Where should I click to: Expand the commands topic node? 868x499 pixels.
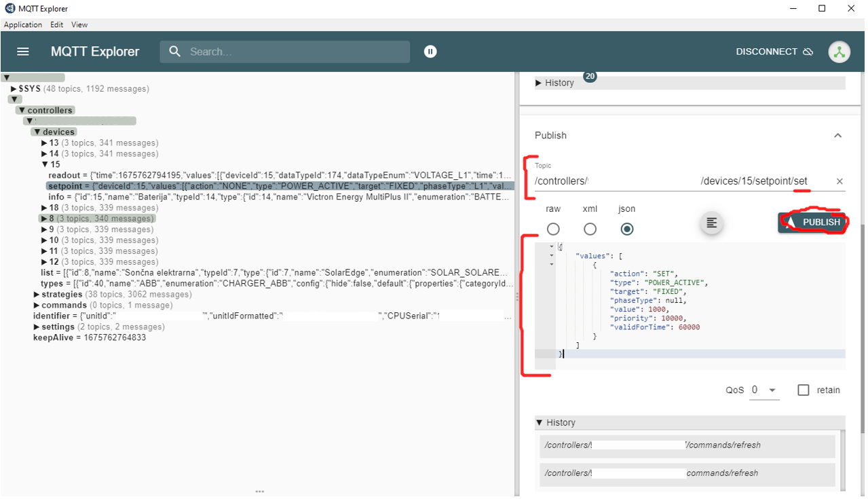coord(37,306)
